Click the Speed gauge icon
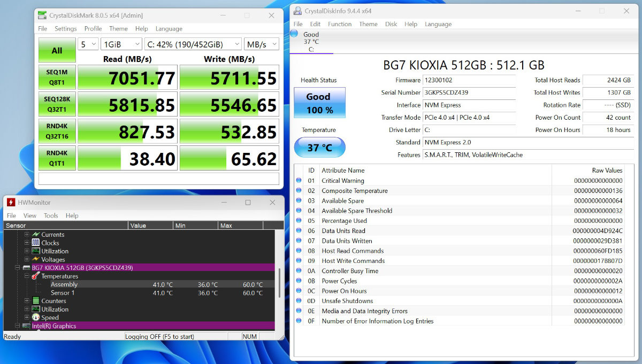642x364 pixels. click(36, 317)
